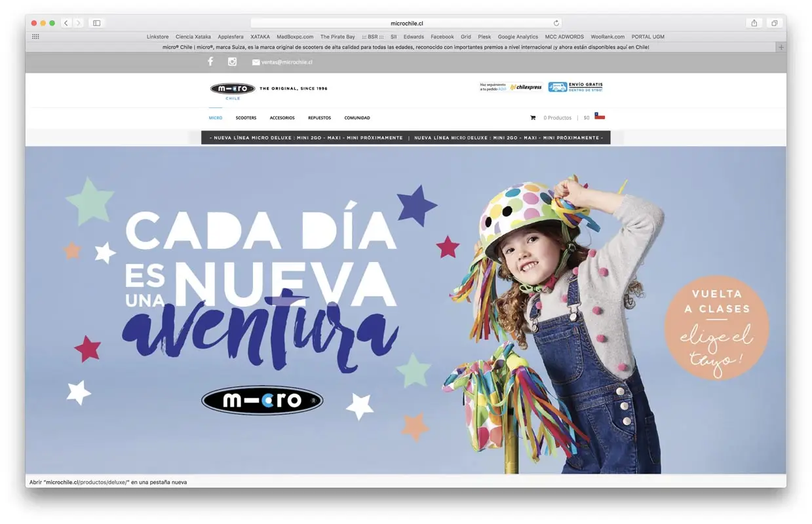812x524 pixels.
Task: Open the Google Analytics bookmark
Action: (x=518, y=37)
